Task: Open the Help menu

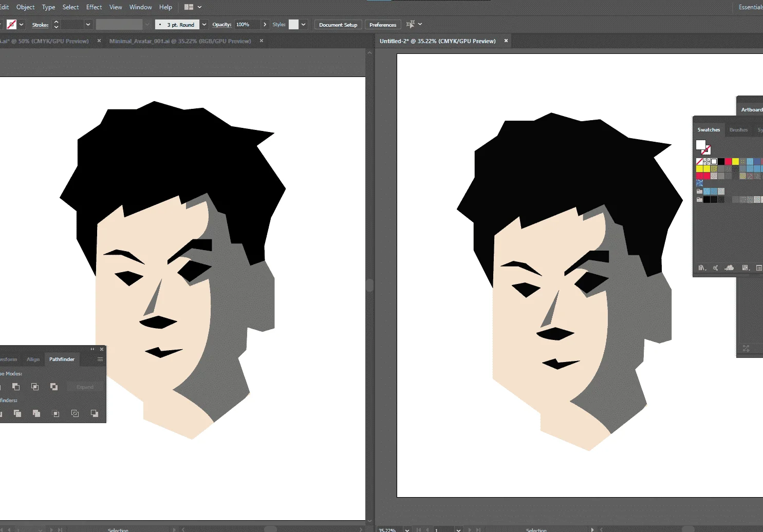Action: 165,7
